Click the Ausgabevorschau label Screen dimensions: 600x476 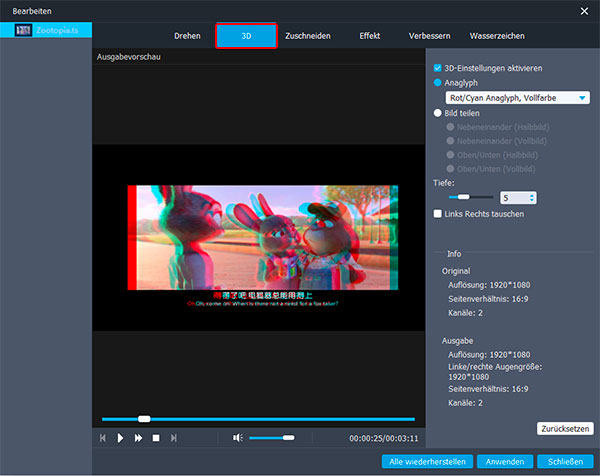point(129,57)
